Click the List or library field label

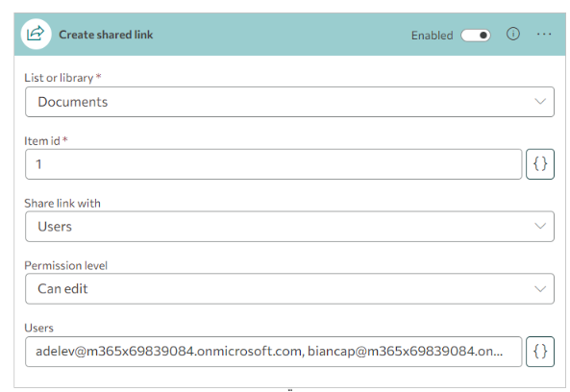59,78
